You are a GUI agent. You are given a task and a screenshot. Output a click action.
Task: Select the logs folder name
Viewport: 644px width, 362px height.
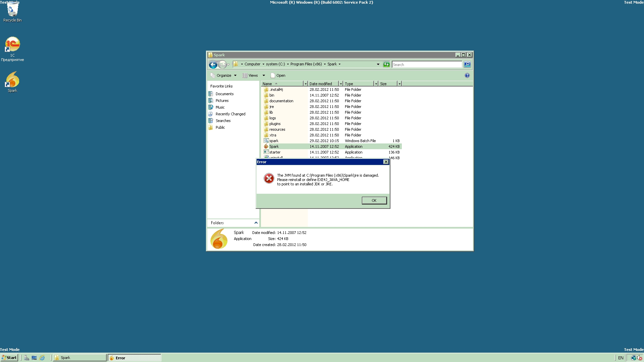(272, 118)
